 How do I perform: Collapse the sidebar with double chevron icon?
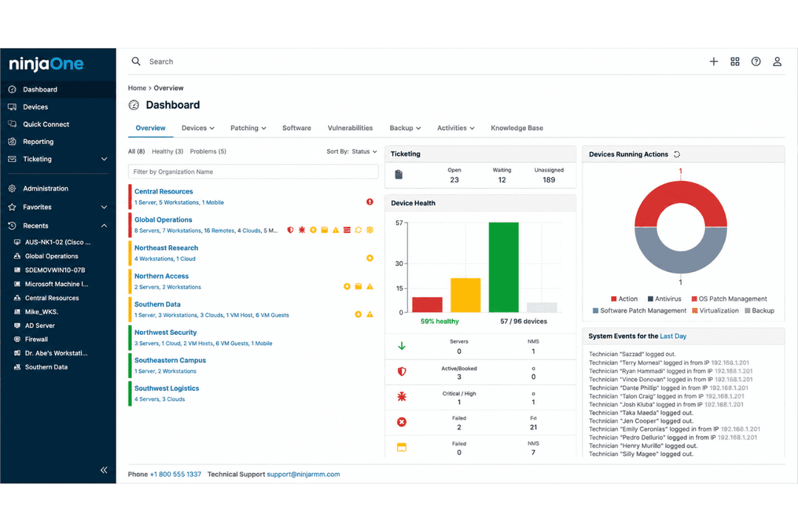tap(104, 470)
